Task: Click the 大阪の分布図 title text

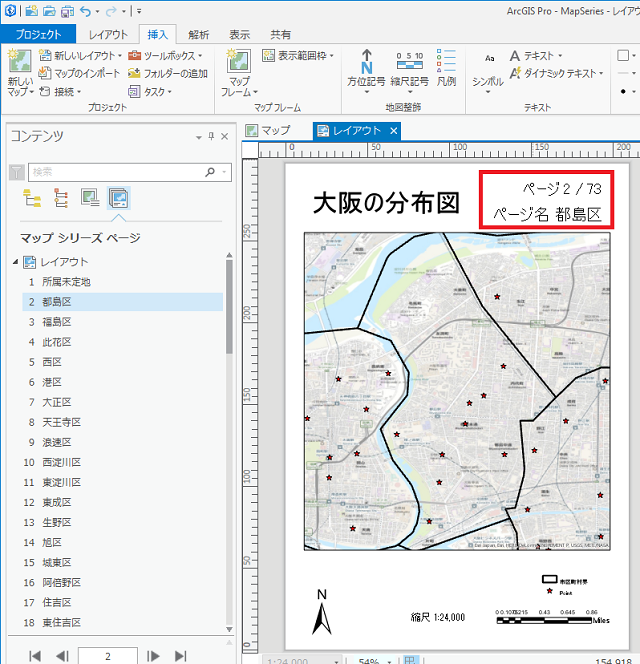Action: (x=386, y=203)
